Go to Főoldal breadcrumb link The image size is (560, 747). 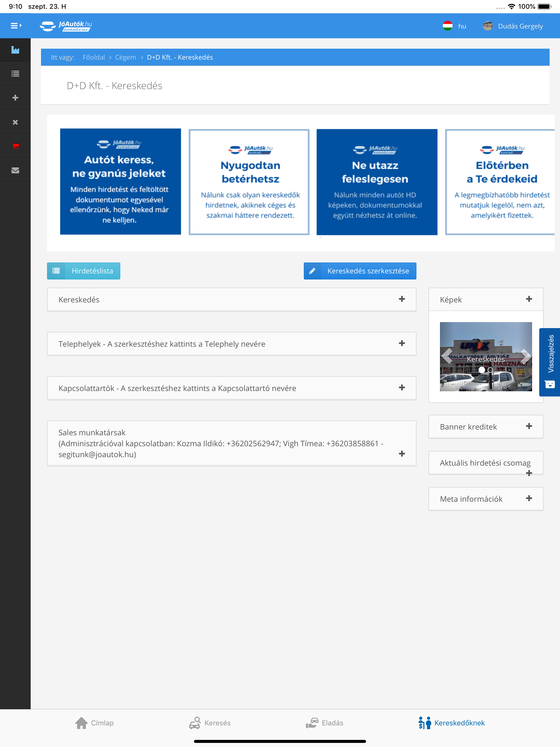(x=94, y=57)
